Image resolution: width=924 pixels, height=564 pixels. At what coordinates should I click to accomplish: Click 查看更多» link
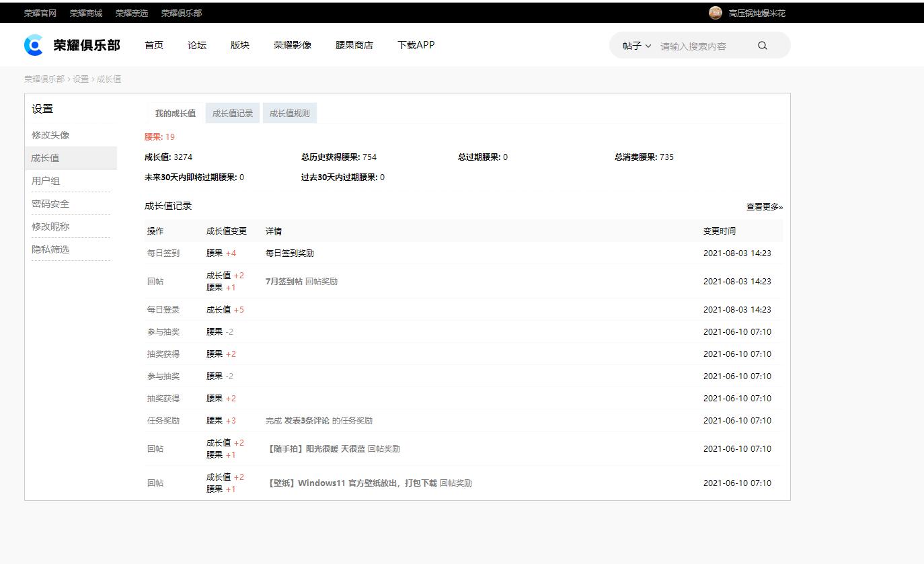coord(765,207)
